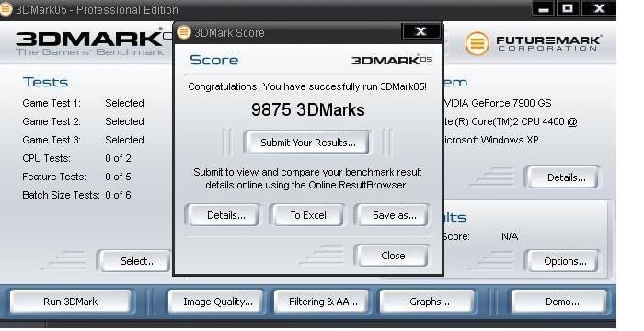Click the 3DMark05 logo in Score dialog
Image resolution: width=644 pixels, height=331 pixels.
pos(391,60)
